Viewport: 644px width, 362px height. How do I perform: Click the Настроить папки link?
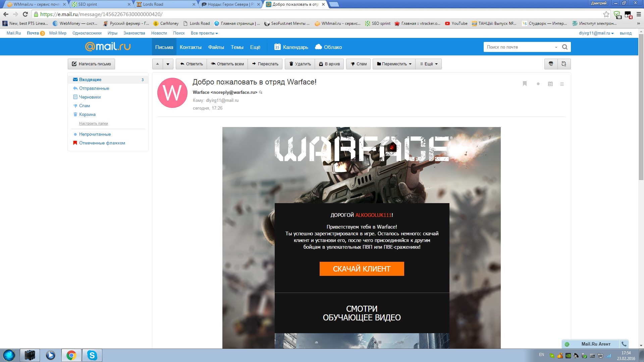[x=93, y=123]
